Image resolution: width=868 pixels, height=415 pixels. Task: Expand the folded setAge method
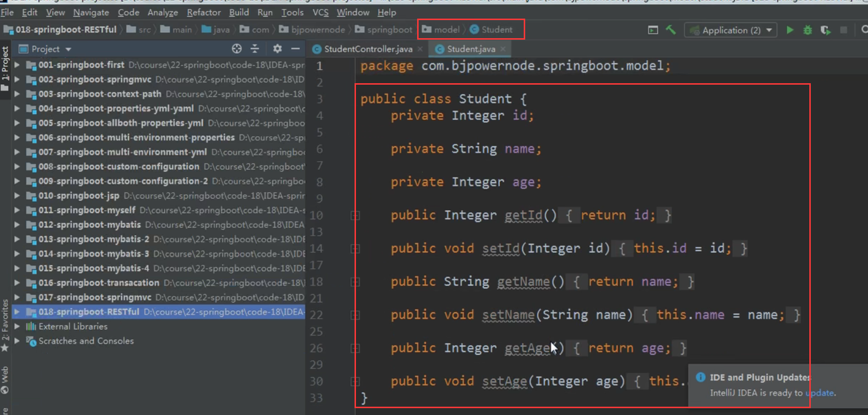point(355,382)
